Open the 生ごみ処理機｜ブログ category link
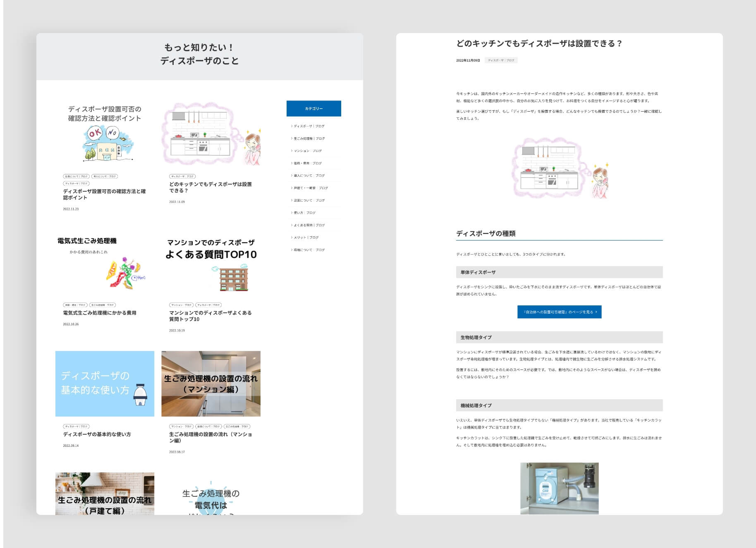This screenshot has height=548, width=756. coord(309,138)
